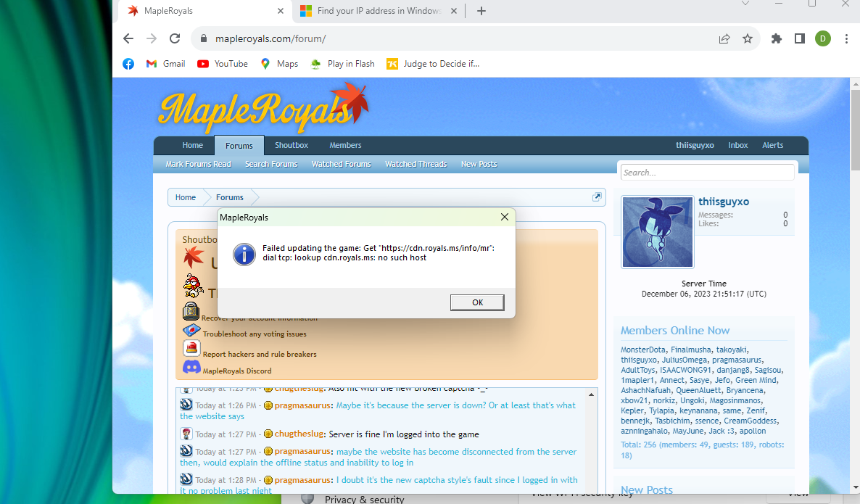Click the browser forward arrow
The width and height of the screenshot is (860, 504).
152,38
